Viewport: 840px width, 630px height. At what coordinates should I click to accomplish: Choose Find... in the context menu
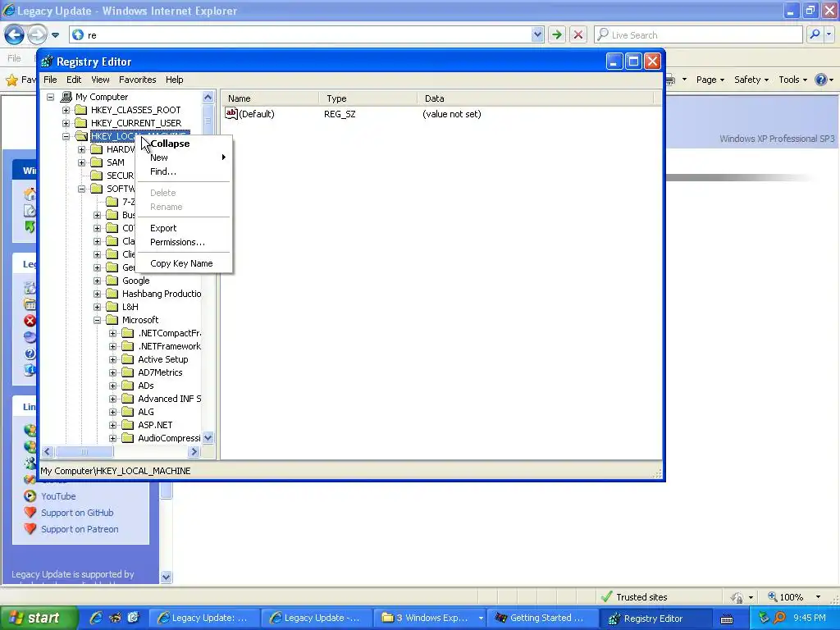(x=185, y=171)
